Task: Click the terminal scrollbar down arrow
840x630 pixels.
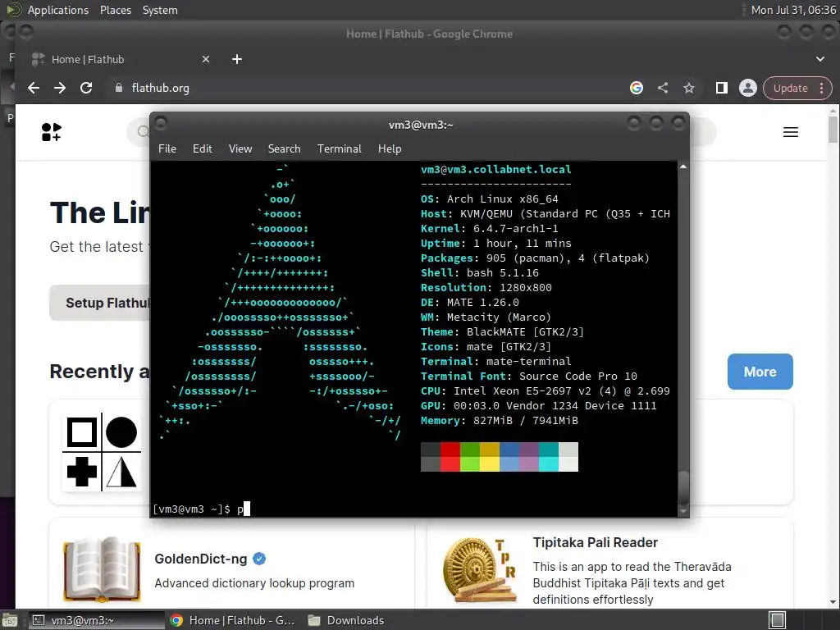Action: tap(683, 512)
